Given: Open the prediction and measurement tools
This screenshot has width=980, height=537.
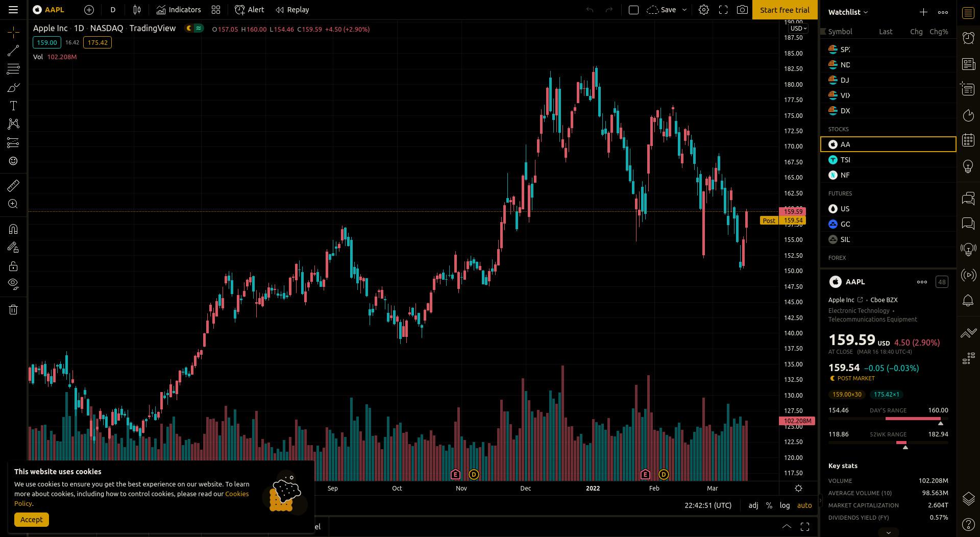Looking at the screenshot, I should pos(13,143).
